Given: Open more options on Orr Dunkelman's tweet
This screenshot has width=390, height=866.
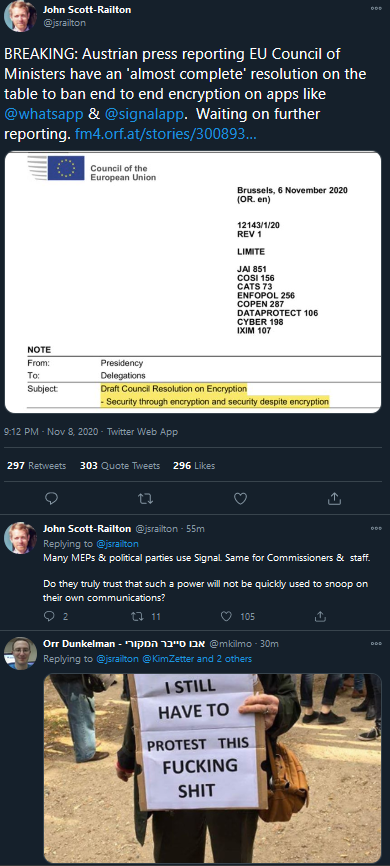Looking at the screenshot, I should 376,643.
